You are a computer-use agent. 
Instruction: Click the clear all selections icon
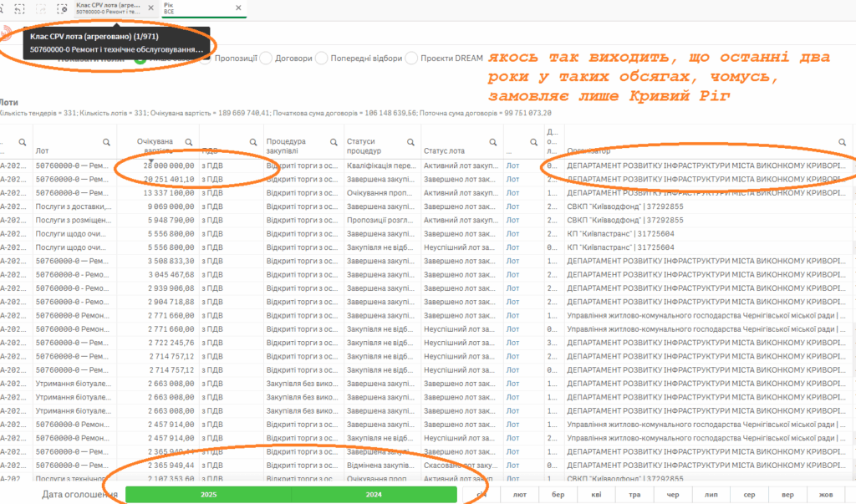[x=61, y=8]
